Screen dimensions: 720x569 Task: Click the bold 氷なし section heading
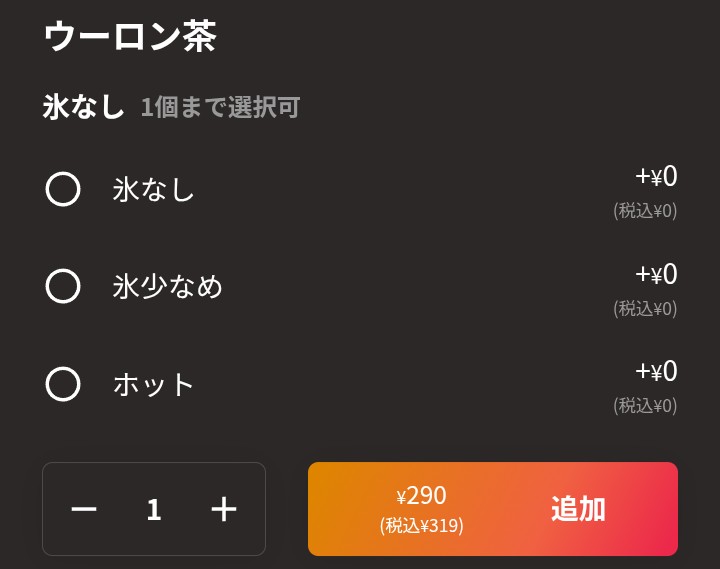tap(83, 107)
